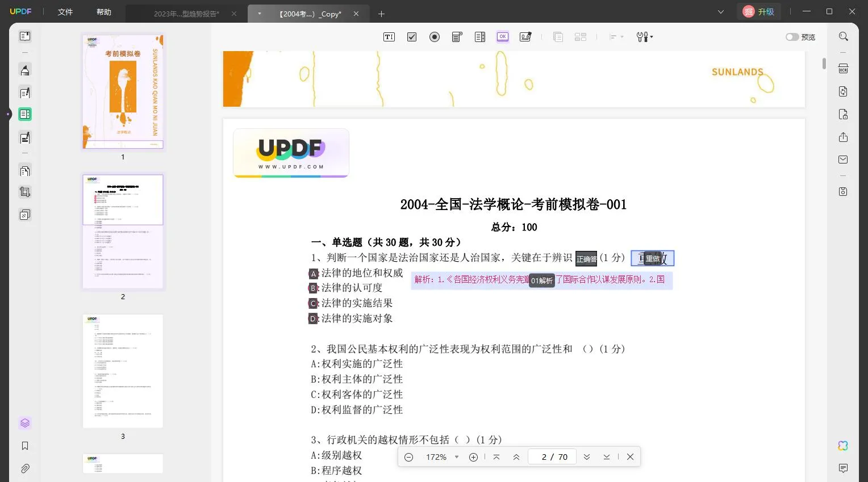
Task: Open the Protect PDF lock icon
Action: [844, 114]
